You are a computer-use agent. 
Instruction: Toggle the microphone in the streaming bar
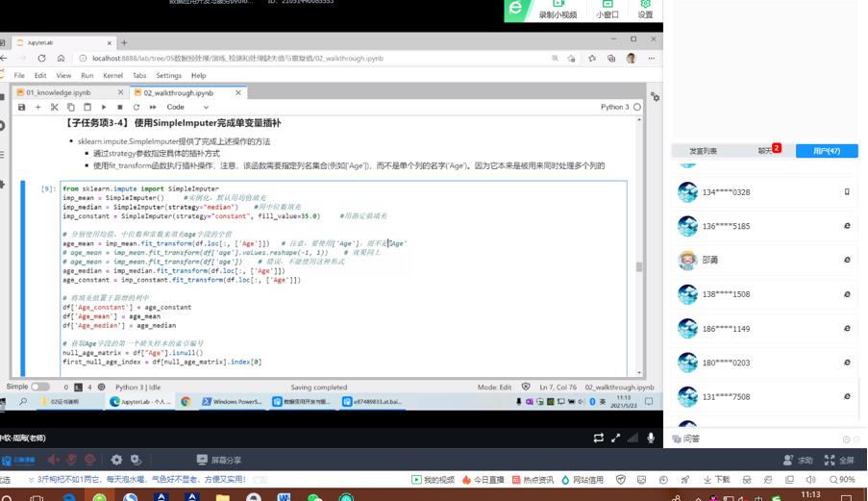pyautogui.click(x=651, y=438)
